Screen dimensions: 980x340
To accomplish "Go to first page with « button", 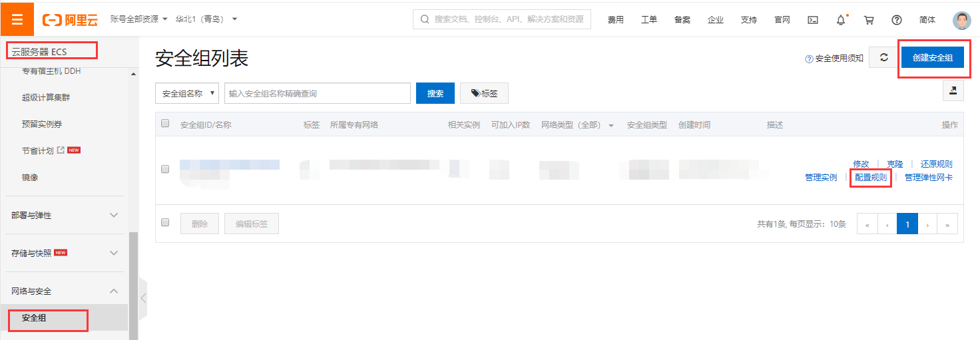I will point(867,224).
